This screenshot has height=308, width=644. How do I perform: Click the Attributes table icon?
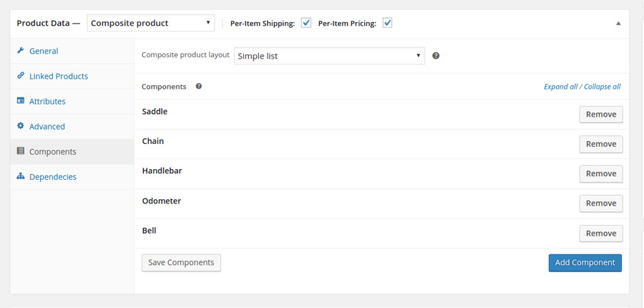pos(21,101)
